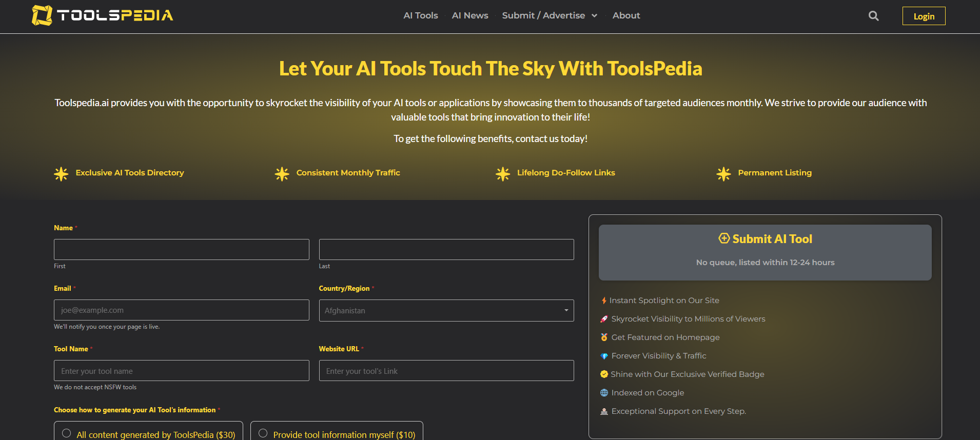Click 'Forever Visibility & Traffic' text

coord(659,356)
